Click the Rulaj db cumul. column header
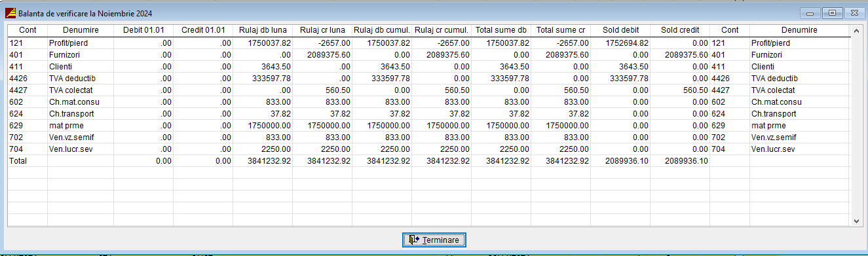 382,30
